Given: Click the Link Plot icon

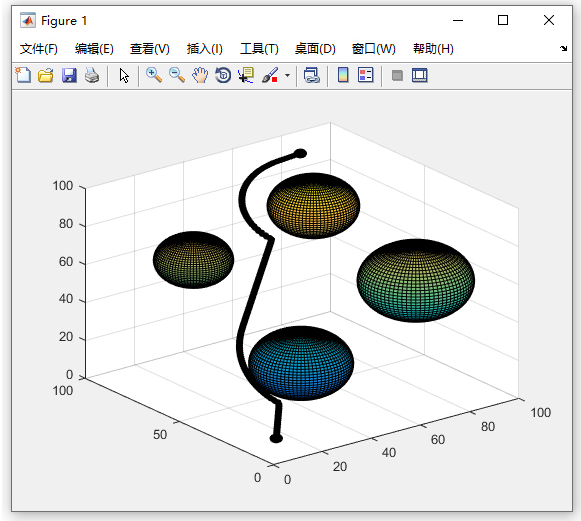Looking at the screenshot, I should 312,75.
